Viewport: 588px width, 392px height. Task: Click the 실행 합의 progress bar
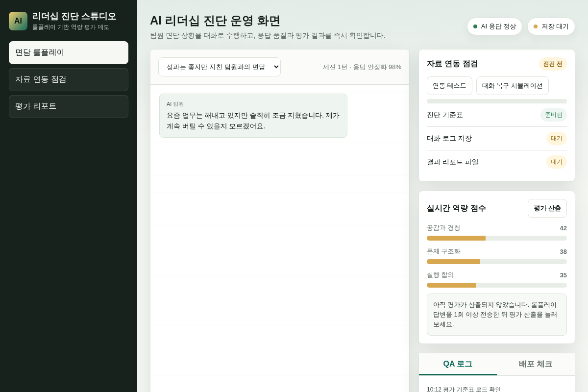tap(497, 285)
